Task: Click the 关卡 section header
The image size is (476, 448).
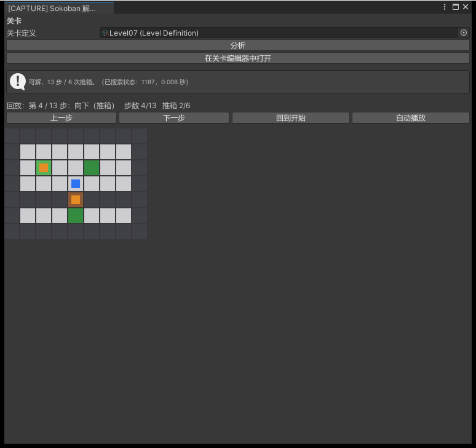Action: tap(14, 21)
